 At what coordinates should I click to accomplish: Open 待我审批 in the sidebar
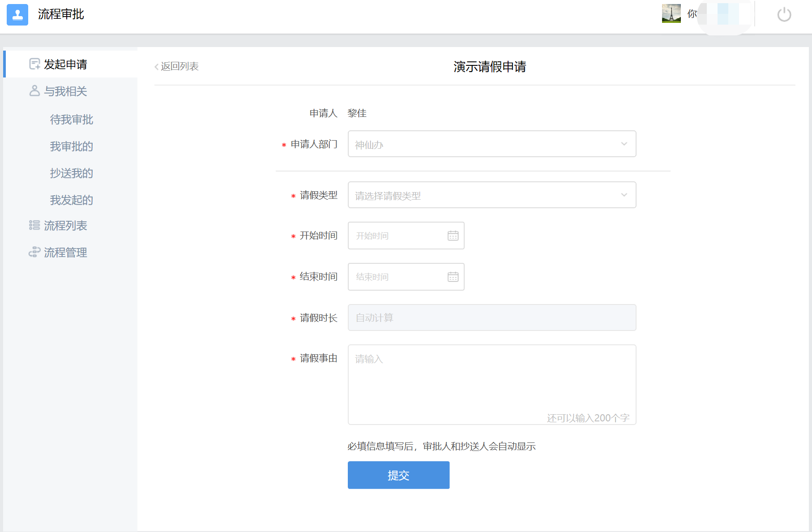click(71, 120)
